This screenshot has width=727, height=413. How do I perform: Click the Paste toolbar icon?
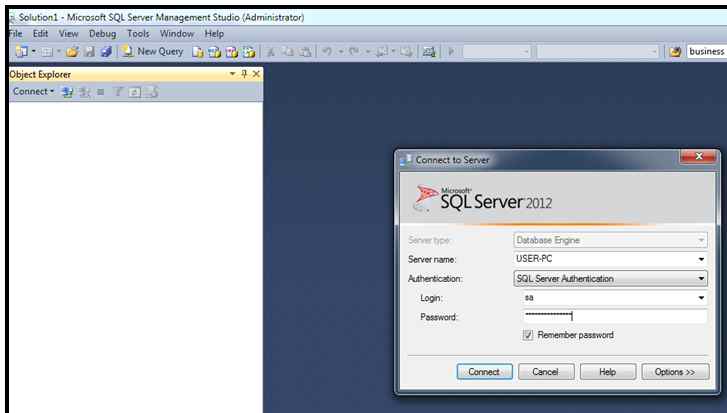[305, 52]
